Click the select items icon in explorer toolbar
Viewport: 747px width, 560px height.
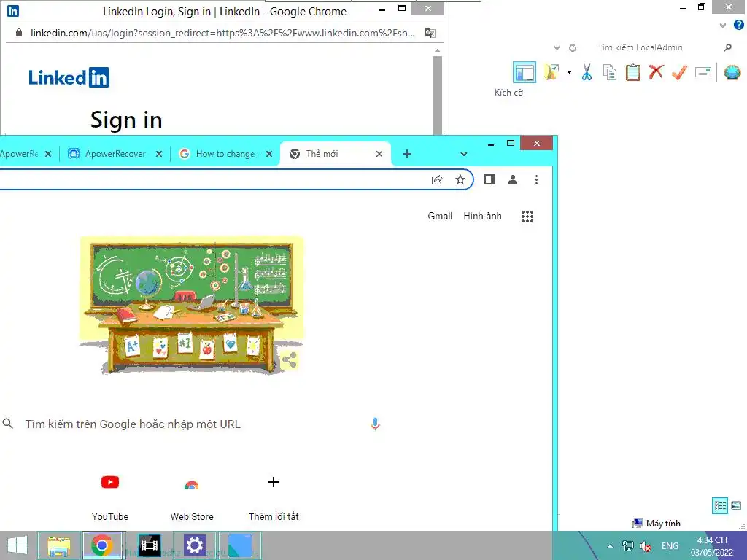pos(552,72)
